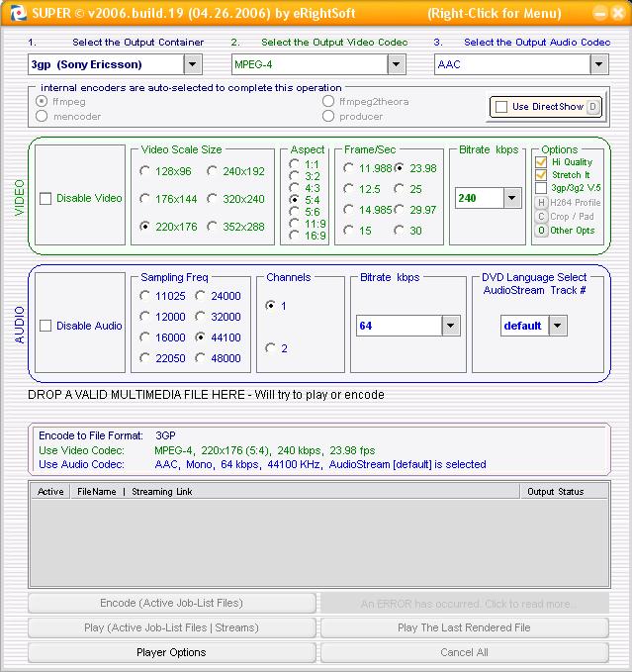Select 22050 sampling frequency

(144, 358)
